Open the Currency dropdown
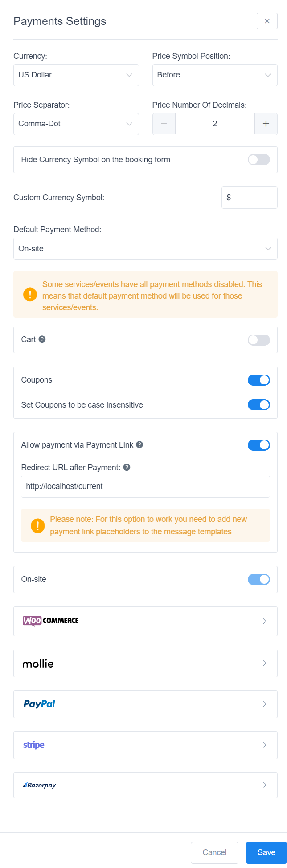 pos(76,75)
